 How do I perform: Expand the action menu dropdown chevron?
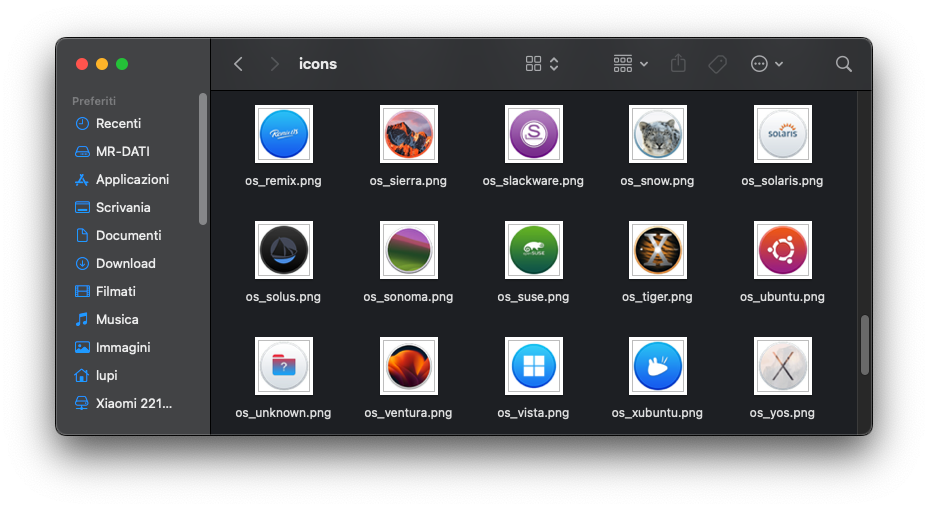pyautogui.click(x=779, y=64)
